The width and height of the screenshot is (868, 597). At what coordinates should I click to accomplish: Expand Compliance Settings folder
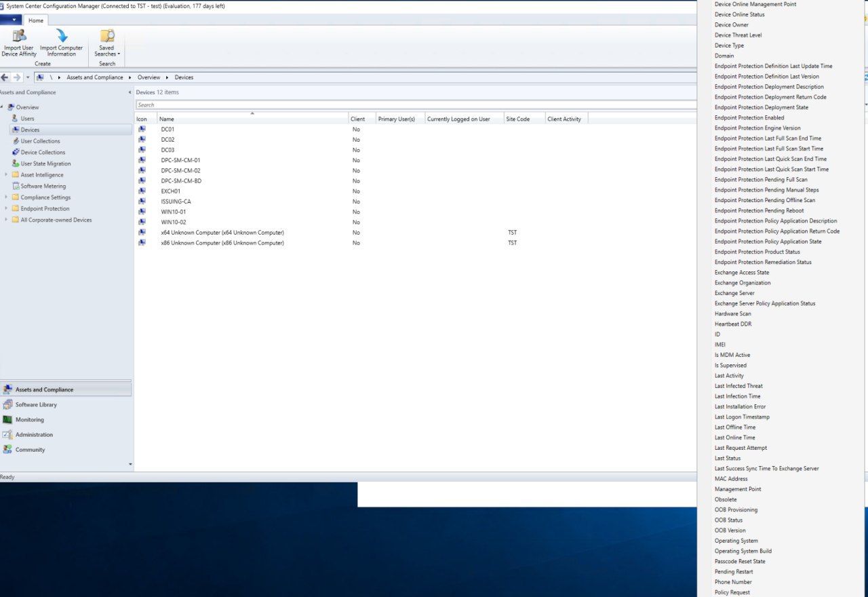point(6,197)
